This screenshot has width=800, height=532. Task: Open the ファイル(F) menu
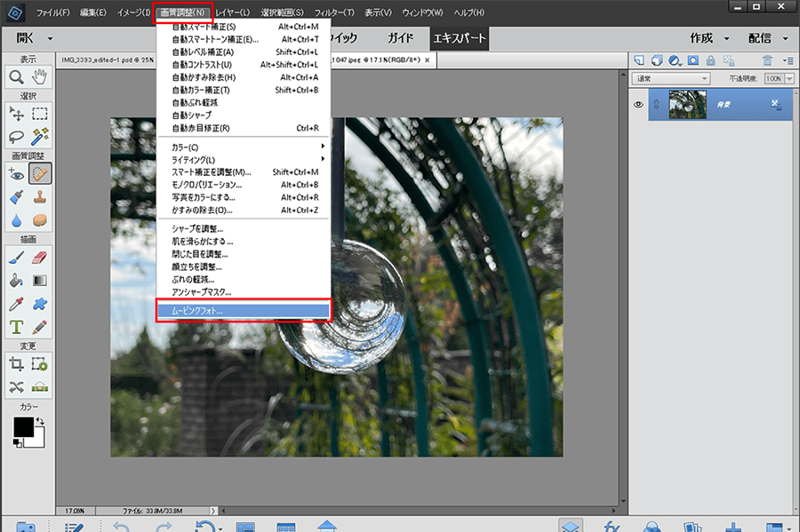click(x=53, y=12)
